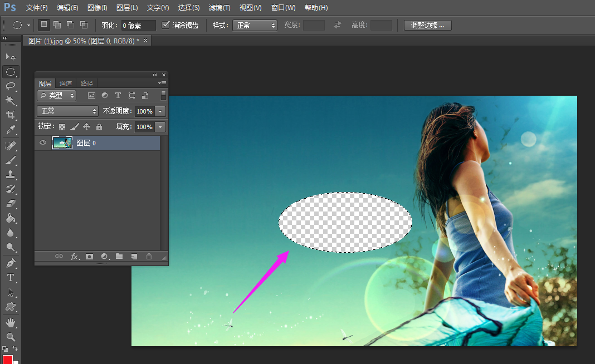595x364 pixels.
Task: Select the Horizontal Type tool
Action: 11,277
